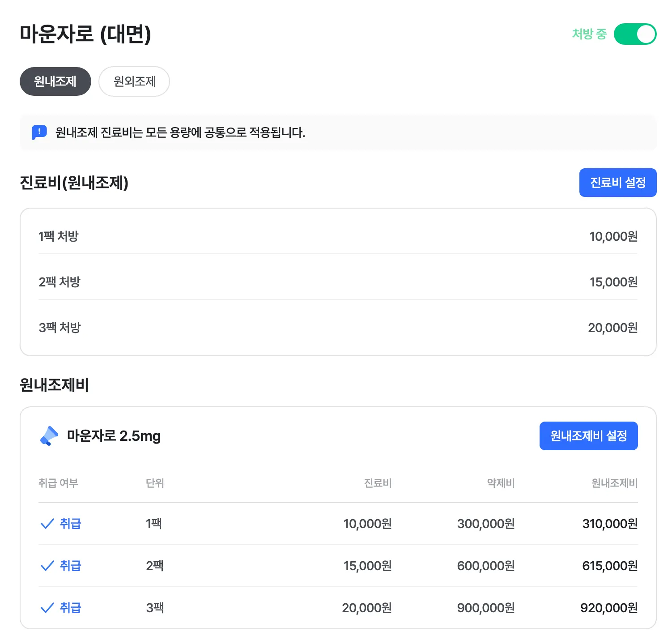The height and width of the screenshot is (640, 672).
Task: Click the checkmark icon in 3팩 row
Action: 47,608
